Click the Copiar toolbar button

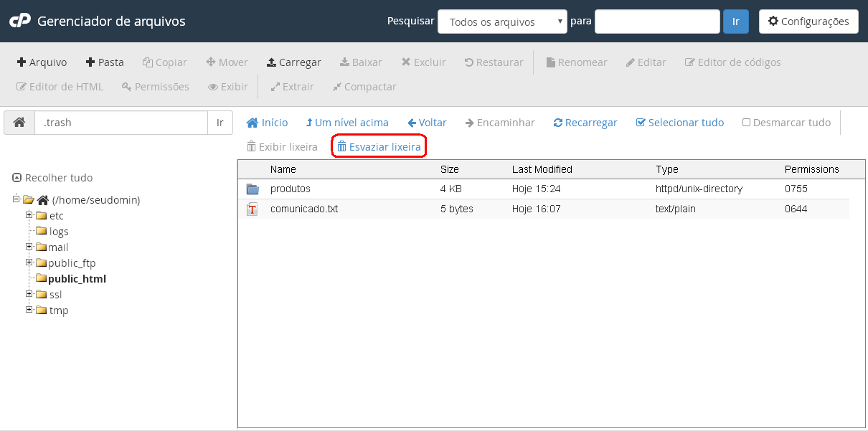point(165,62)
